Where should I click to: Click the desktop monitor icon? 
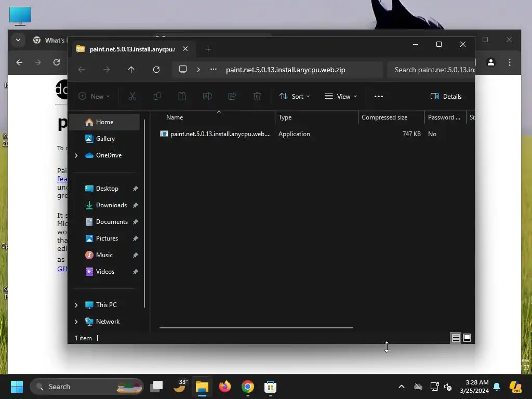pyautogui.click(x=20, y=16)
